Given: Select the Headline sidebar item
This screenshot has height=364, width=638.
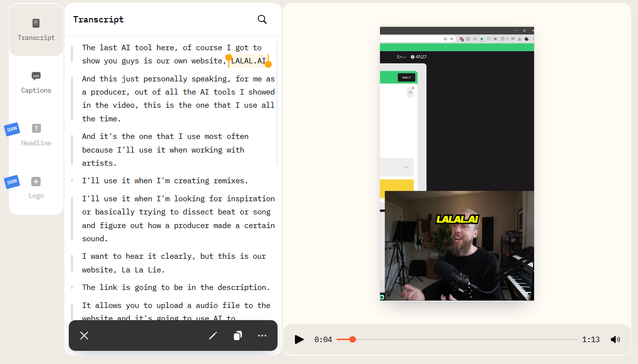Looking at the screenshot, I should pyautogui.click(x=36, y=135).
